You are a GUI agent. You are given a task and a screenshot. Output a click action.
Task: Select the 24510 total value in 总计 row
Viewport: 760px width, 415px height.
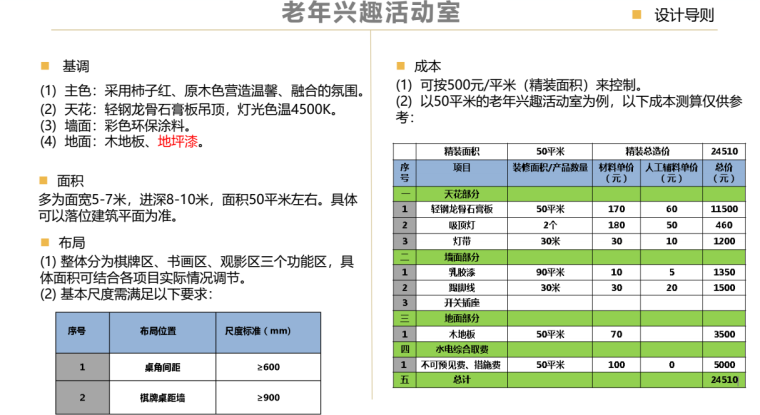(723, 380)
